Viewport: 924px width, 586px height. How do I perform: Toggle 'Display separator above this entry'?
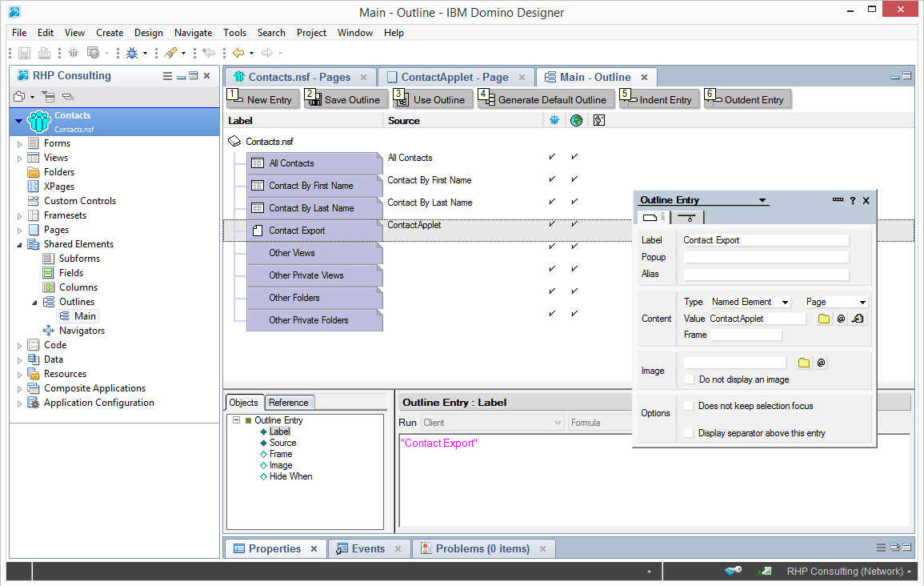pos(689,433)
